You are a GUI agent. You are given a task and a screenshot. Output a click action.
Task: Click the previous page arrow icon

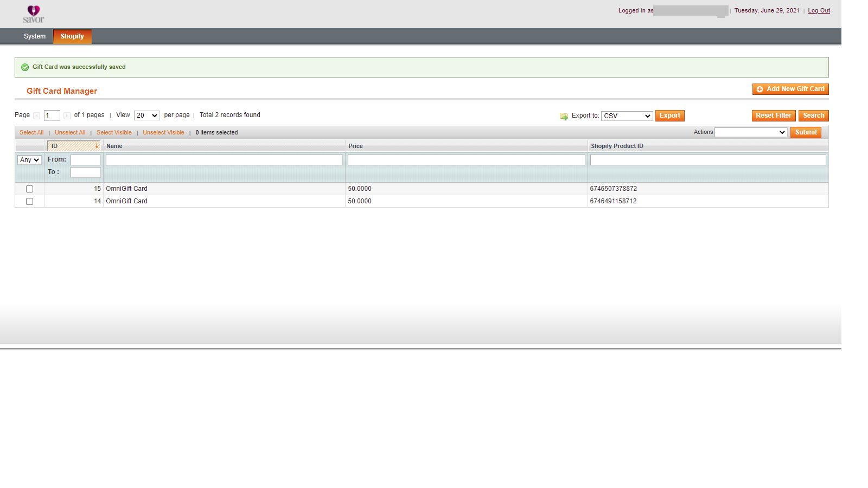36,115
